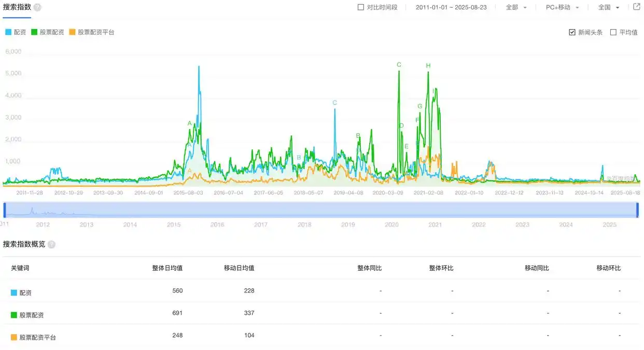The height and width of the screenshot is (350, 644).
Task: Click the news marker H on the 2021 peak
Action: click(428, 66)
